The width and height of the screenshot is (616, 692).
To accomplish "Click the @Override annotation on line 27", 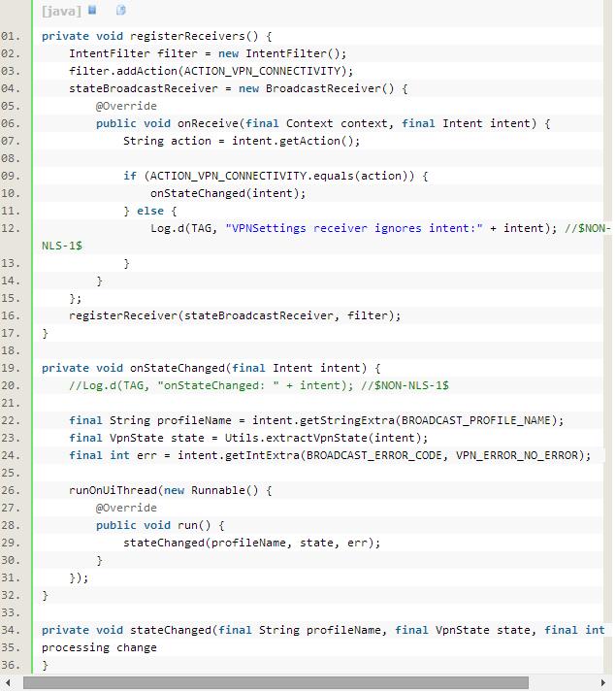I will click(126, 508).
